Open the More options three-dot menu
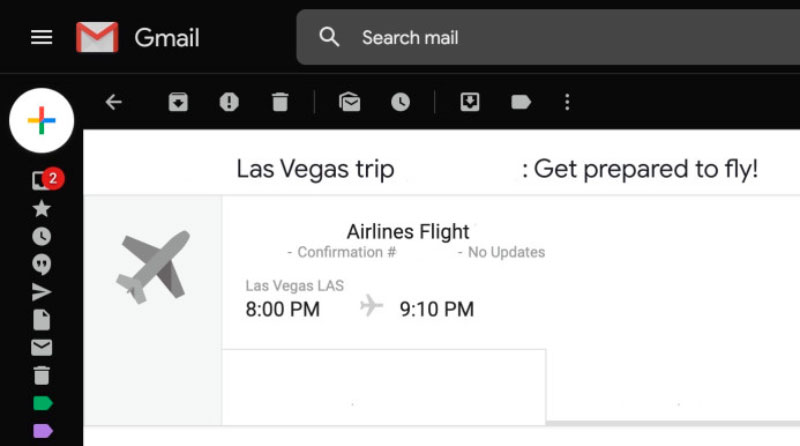The height and width of the screenshot is (446, 800). [x=567, y=102]
